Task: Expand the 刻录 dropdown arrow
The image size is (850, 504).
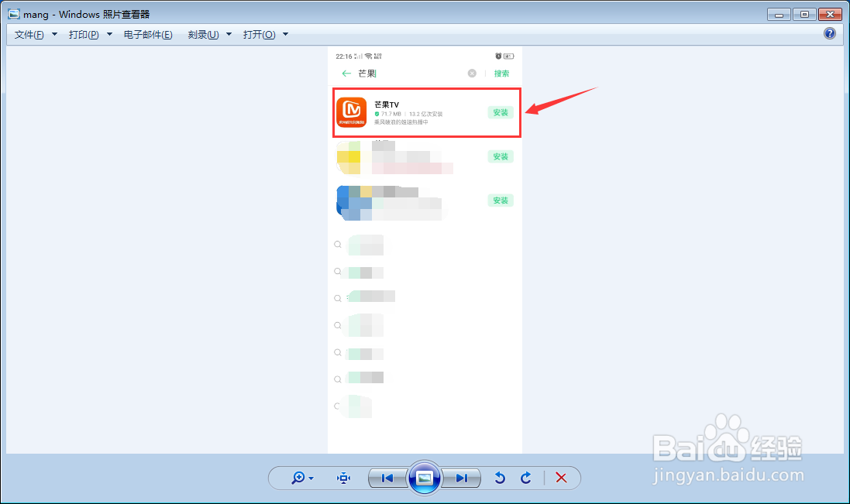Action: 229,35
